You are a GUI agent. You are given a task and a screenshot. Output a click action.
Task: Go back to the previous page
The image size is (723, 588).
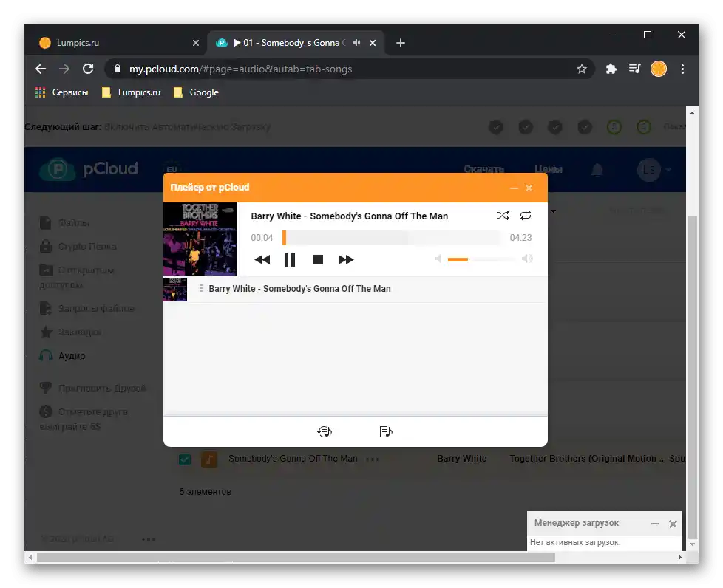click(41, 69)
